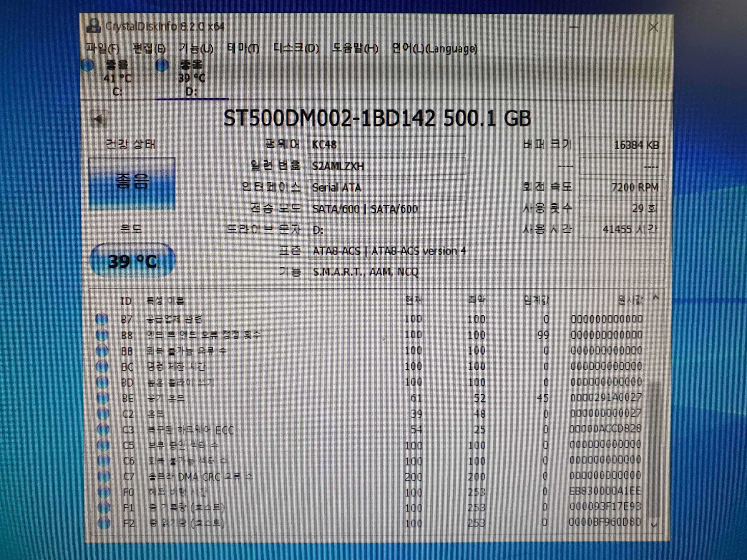Viewport: 747px width, 560px height.
Task: Click the status circle icon for row BC
Action: point(102,367)
